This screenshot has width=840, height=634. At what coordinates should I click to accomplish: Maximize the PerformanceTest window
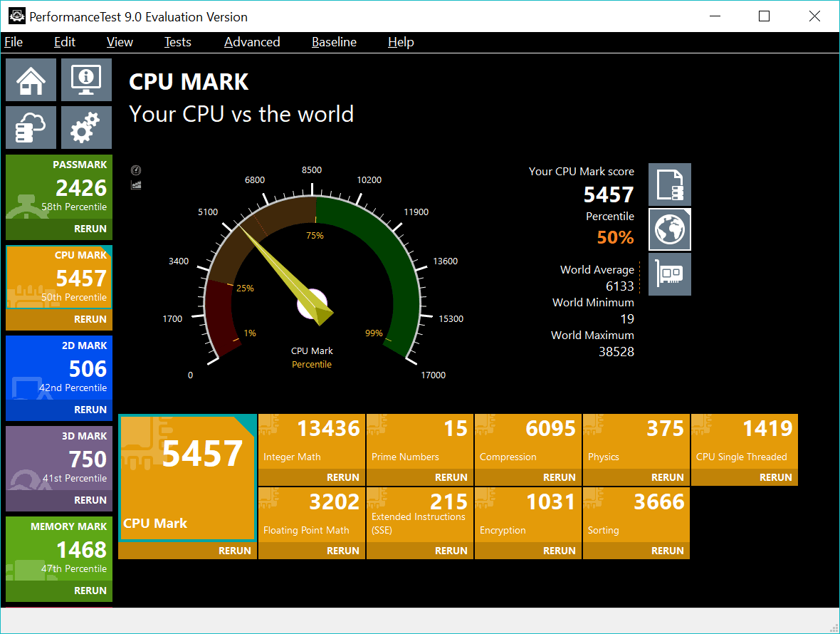coord(765,16)
